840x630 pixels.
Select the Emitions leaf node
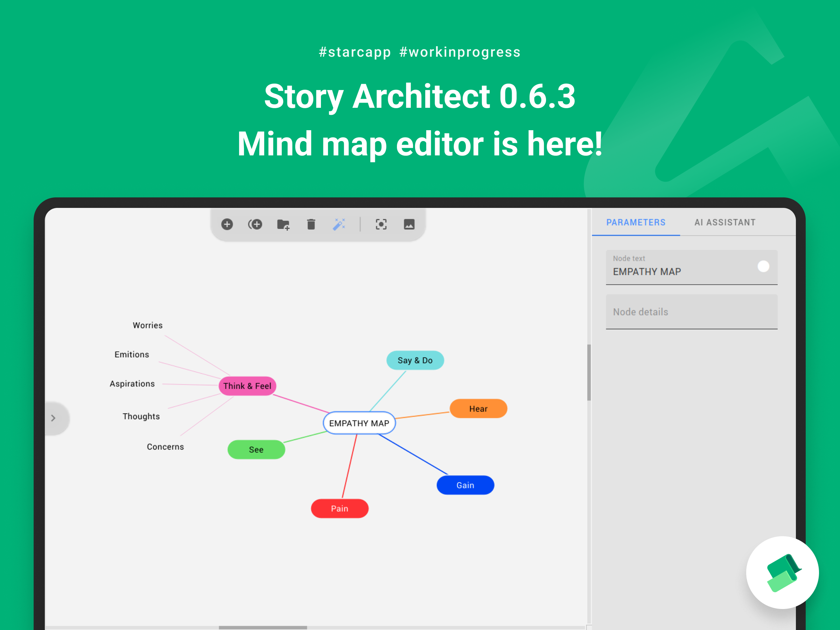click(132, 354)
